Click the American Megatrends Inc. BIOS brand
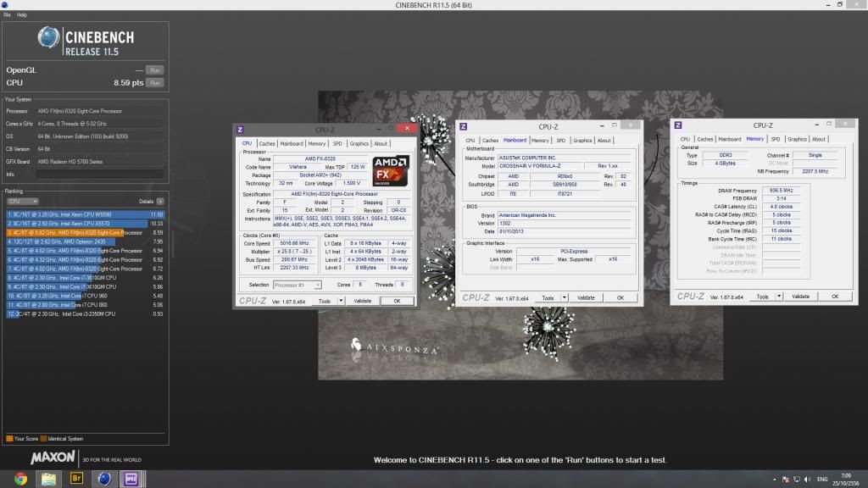The width and height of the screenshot is (868, 488). 565,215
